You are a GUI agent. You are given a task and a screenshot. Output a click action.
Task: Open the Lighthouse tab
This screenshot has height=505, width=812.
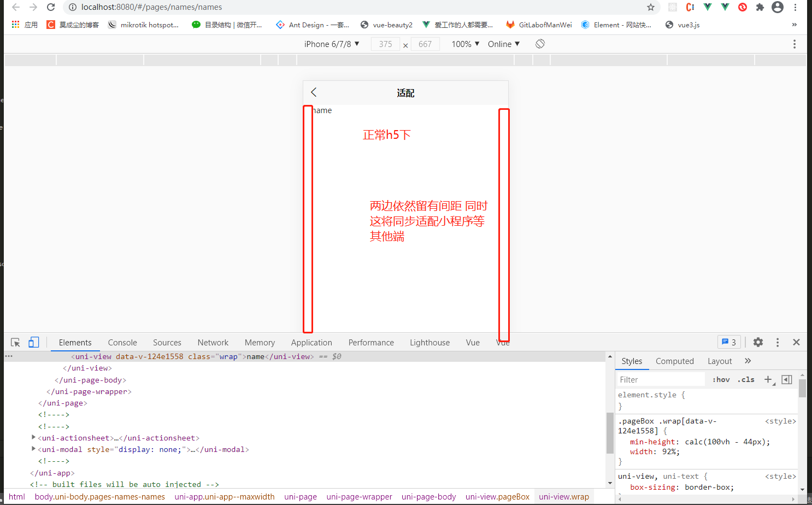(430, 343)
